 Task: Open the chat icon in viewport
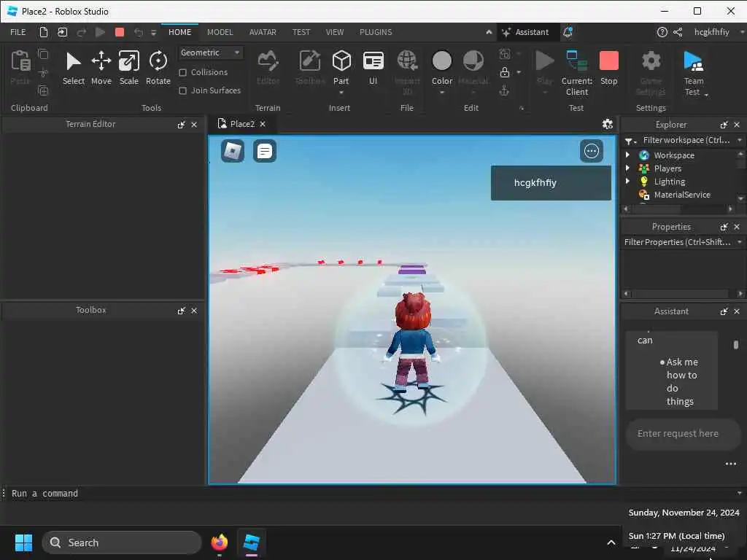click(x=264, y=151)
